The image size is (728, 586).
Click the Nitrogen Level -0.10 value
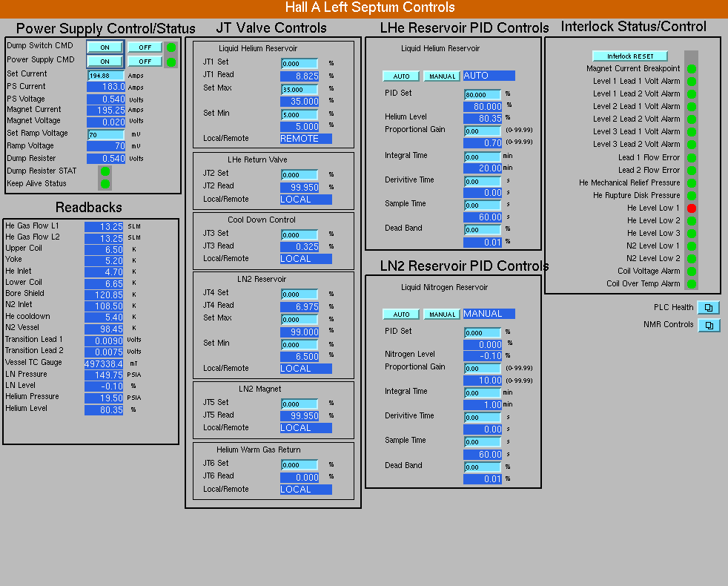[483, 356]
